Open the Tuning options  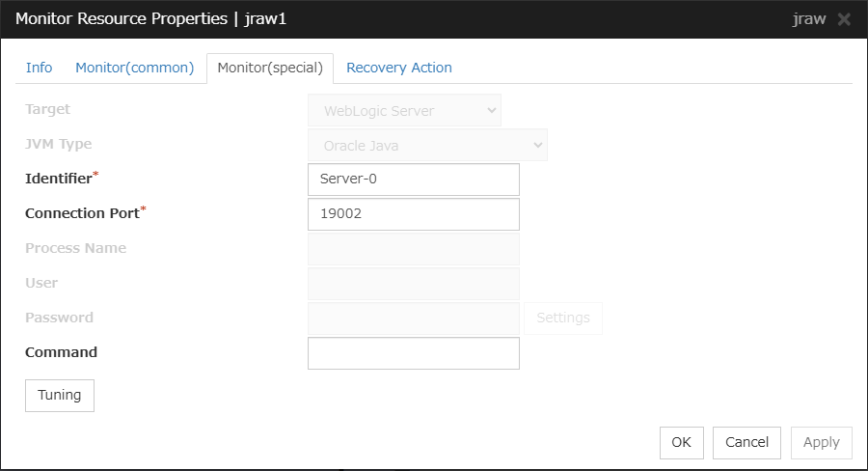[60, 396]
